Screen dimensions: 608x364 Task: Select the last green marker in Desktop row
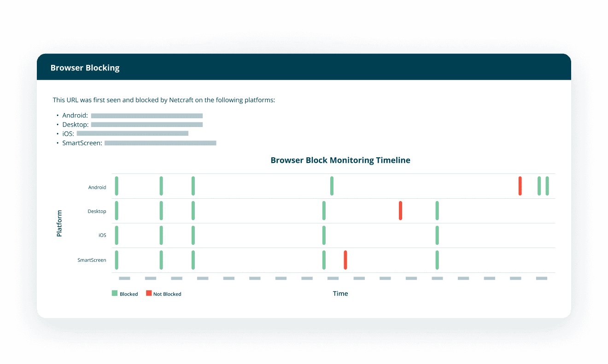(x=437, y=211)
